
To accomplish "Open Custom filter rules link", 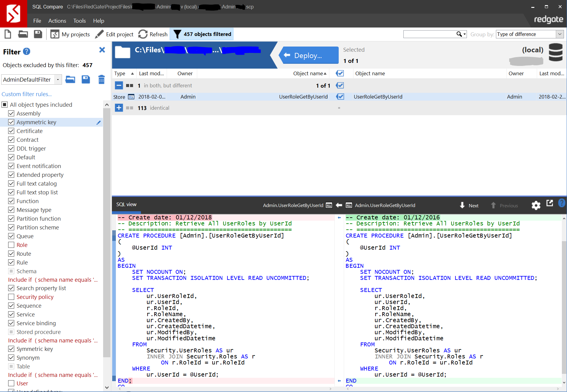I will (27, 94).
